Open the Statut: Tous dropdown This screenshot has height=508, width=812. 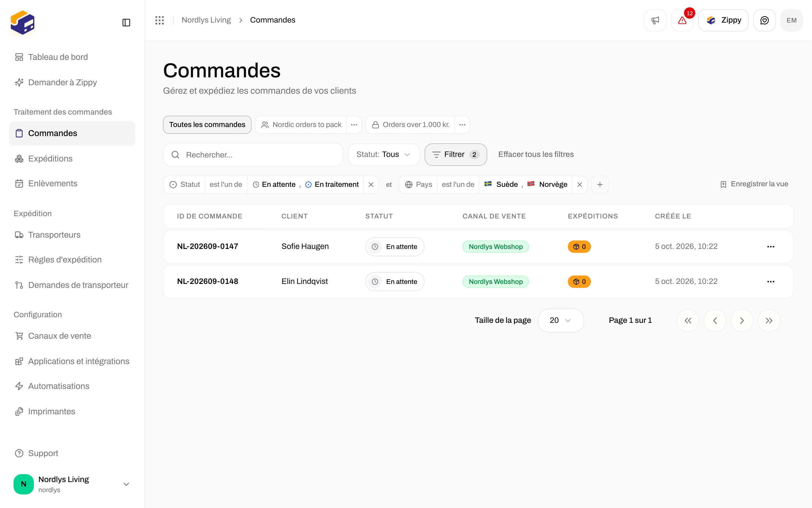[383, 155]
